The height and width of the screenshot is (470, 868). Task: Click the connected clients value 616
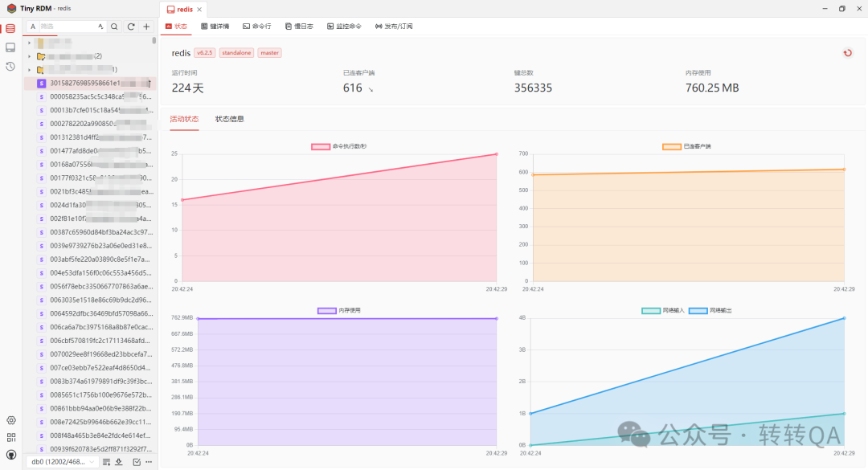[x=352, y=88]
